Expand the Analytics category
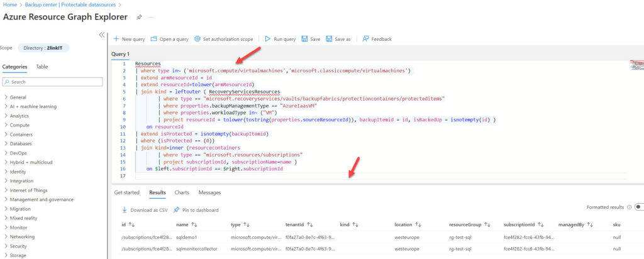Screen dimensions: 644x259 [x=6, y=116]
